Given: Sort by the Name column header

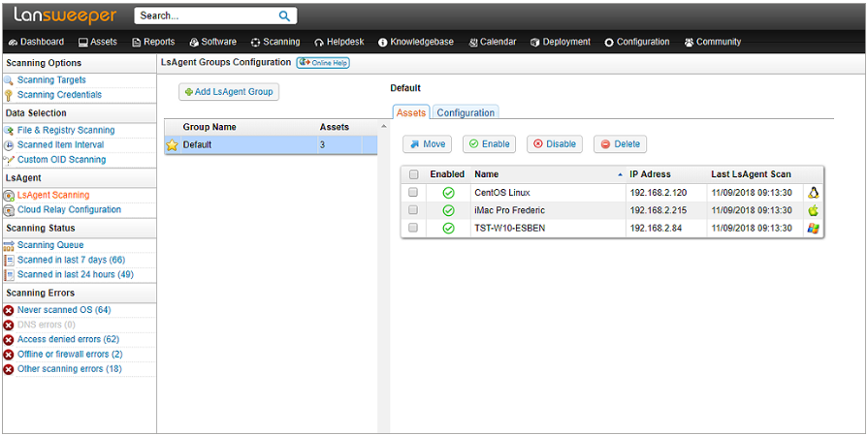Looking at the screenshot, I should click(x=548, y=174).
